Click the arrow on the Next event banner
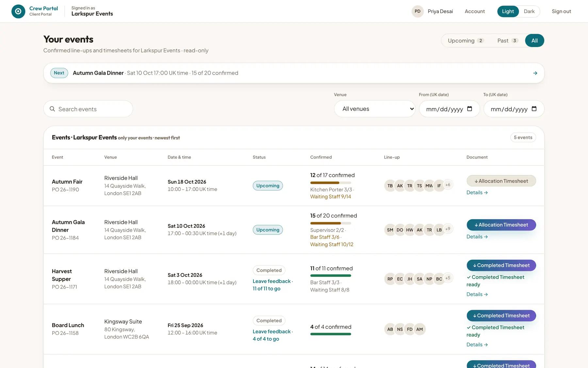 click(535, 73)
